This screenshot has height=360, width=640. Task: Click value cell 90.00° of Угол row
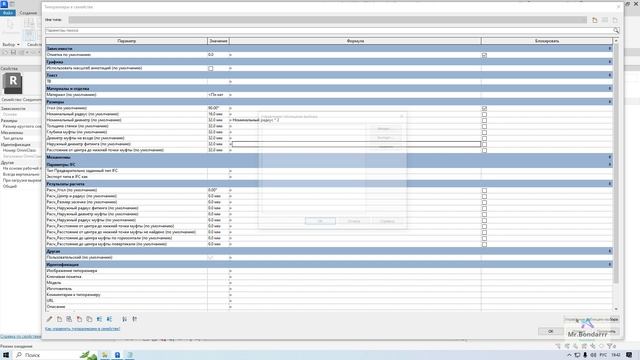point(218,108)
